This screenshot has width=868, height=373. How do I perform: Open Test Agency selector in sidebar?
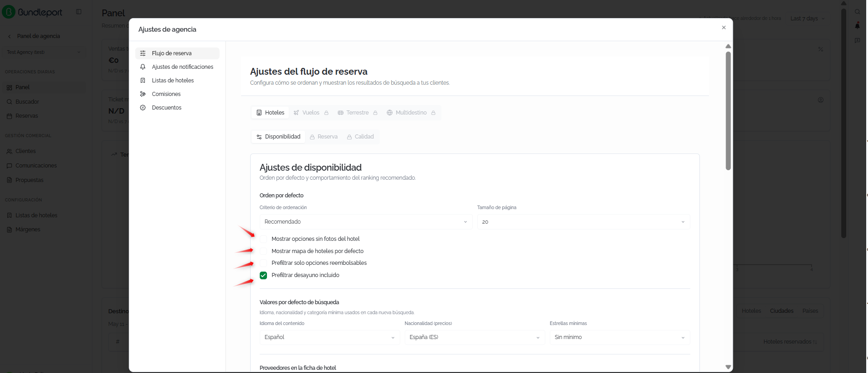(x=44, y=52)
